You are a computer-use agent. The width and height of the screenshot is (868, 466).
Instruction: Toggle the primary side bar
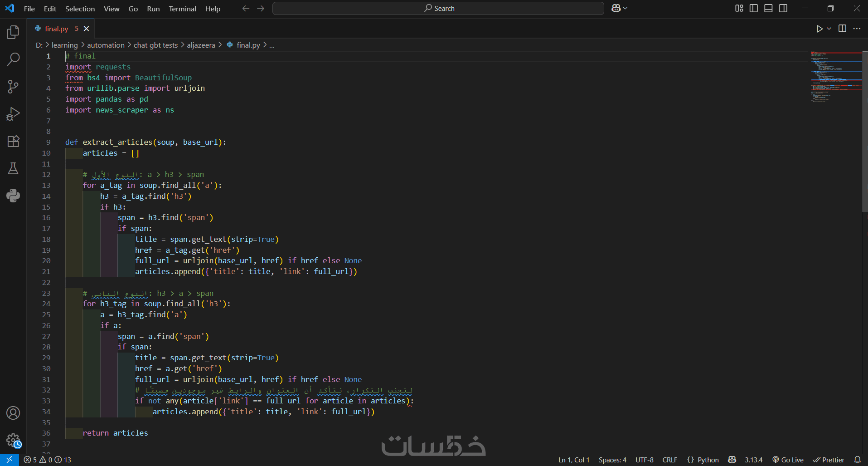[x=753, y=8]
